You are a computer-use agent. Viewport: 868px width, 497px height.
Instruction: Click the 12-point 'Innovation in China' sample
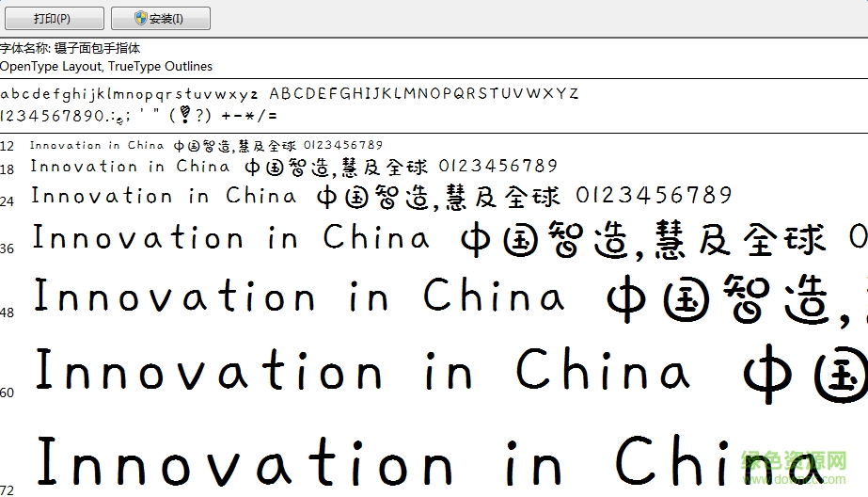pos(97,145)
